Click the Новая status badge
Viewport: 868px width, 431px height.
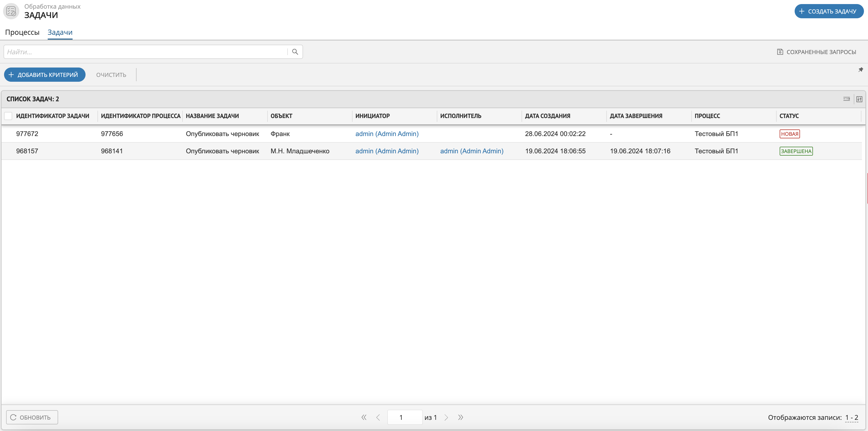pos(790,134)
